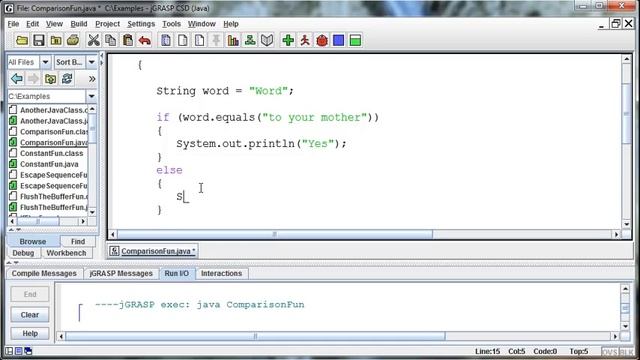Open the View menu

[54, 24]
